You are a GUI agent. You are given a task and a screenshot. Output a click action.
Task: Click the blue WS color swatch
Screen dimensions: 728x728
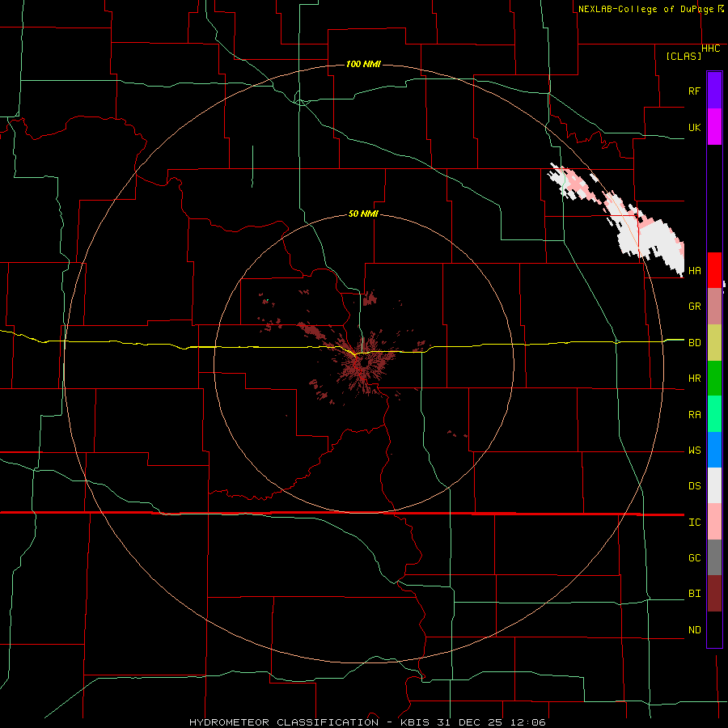click(x=714, y=450)
